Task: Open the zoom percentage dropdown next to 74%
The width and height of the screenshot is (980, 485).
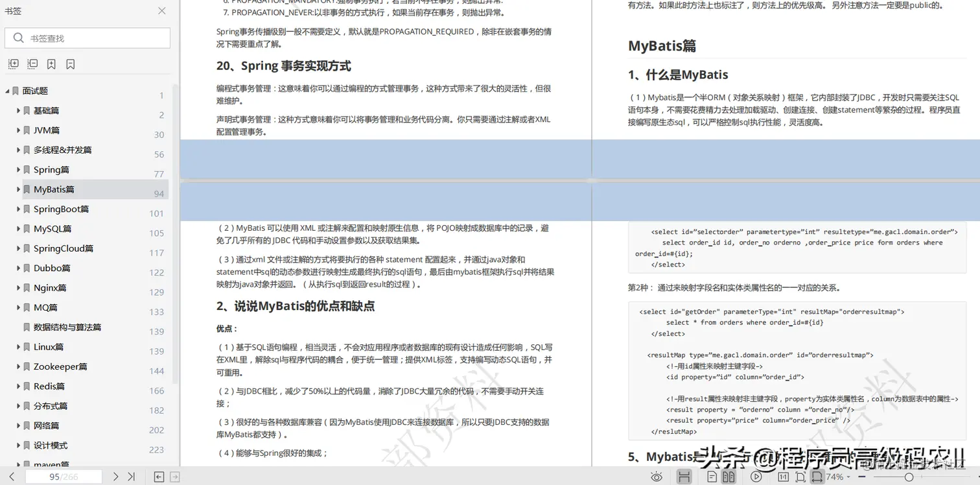Action: point(848,477)
